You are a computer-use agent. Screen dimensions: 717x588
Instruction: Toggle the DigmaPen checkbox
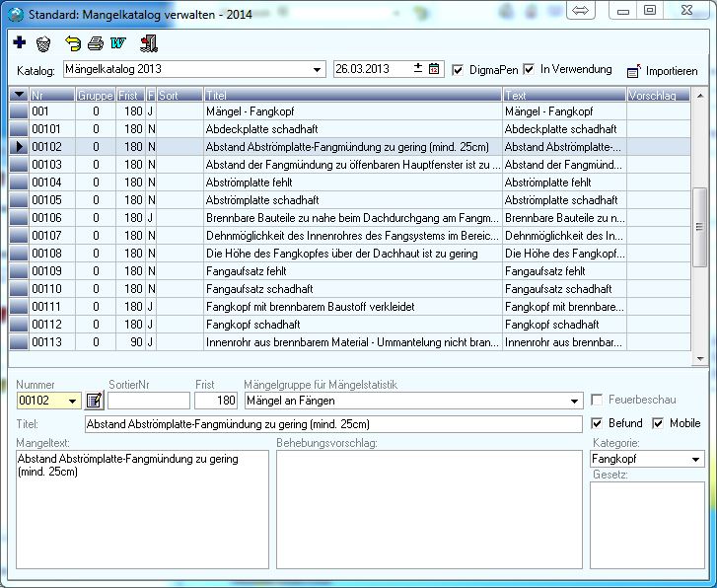(x=458, y=70)
